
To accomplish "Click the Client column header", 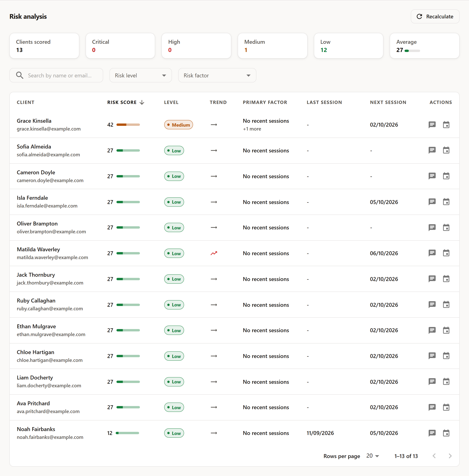I will (26, 102).
